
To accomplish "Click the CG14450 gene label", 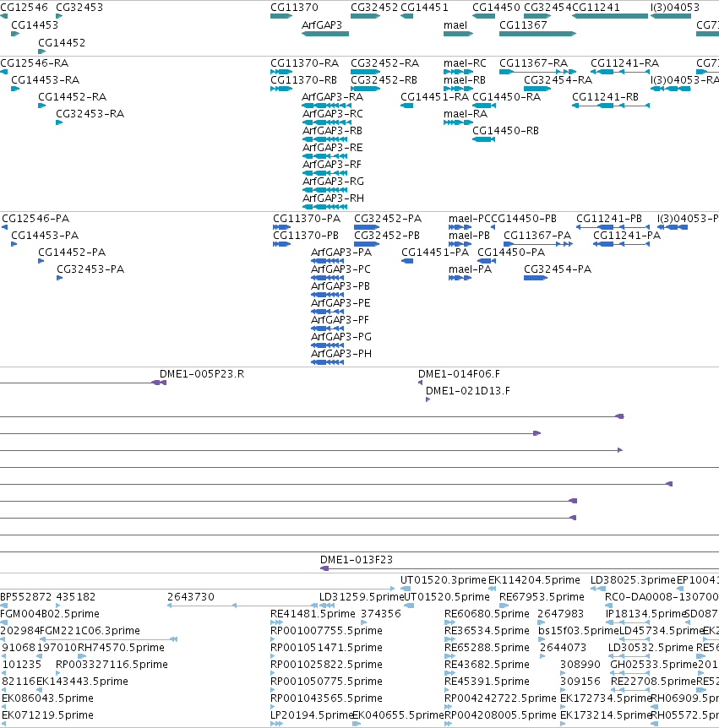I will tap(496, 8).
